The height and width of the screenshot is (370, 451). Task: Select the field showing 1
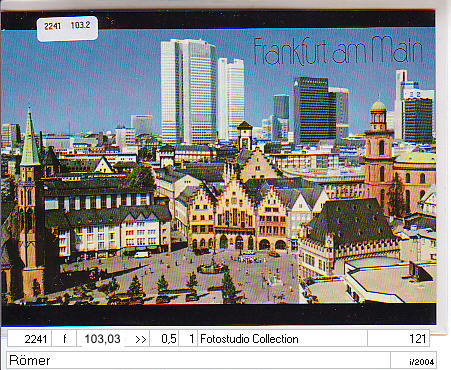(x=188, y=339)
